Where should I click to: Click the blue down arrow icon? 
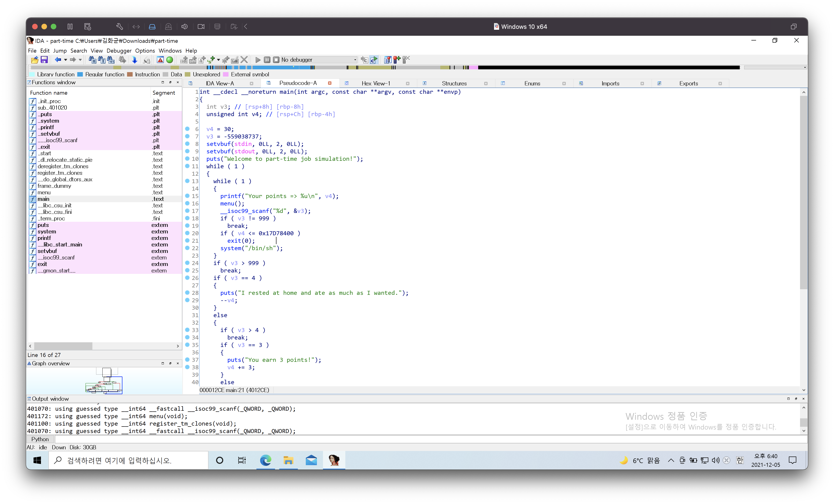135,60
